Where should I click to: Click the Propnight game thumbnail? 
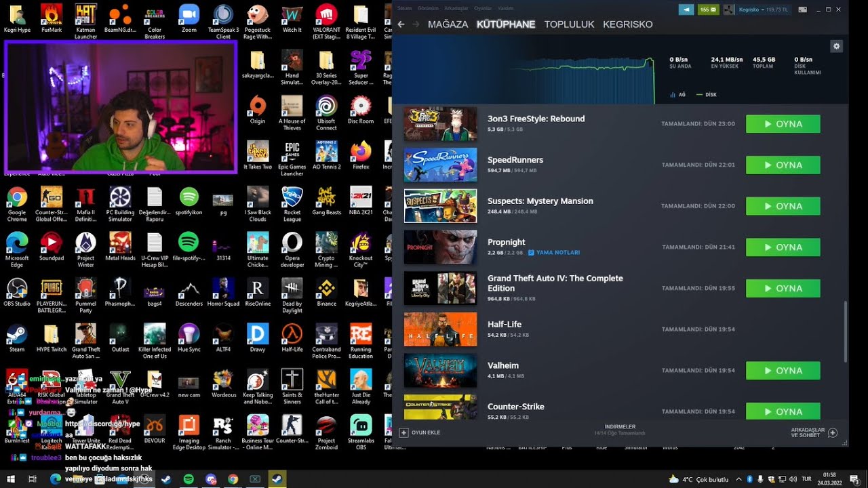[440, 247]
